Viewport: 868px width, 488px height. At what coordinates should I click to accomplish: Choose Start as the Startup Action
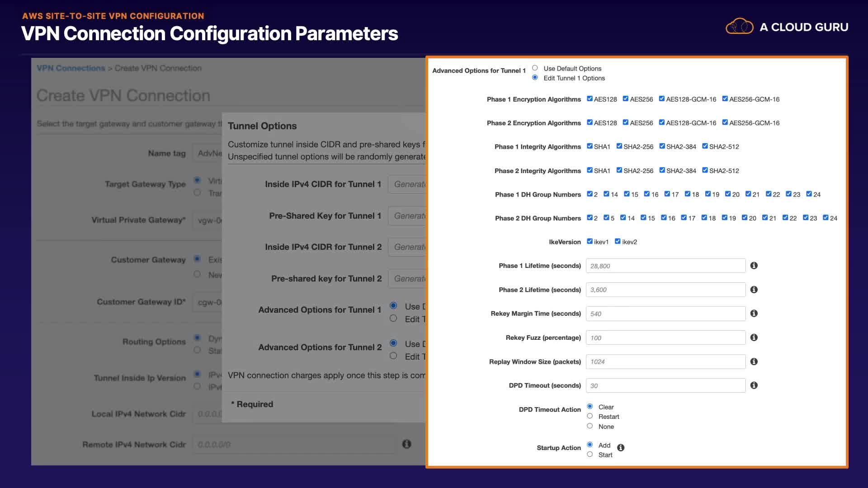coord(590,455)
